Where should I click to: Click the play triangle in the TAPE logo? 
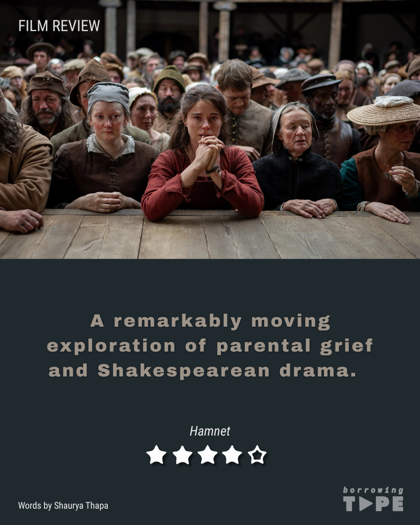[366, 504]
